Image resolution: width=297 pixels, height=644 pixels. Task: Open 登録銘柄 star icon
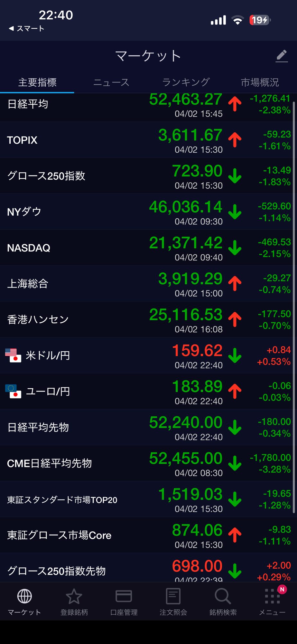click(74, 596)
